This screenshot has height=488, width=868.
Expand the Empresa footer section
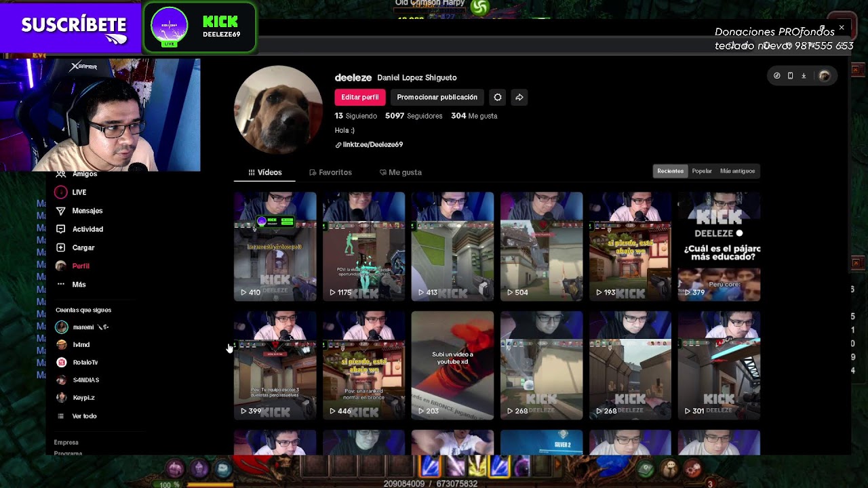click(x=66, y=443)
